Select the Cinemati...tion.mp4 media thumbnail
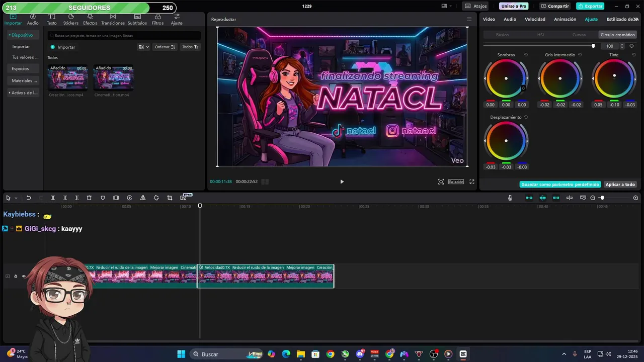This screenshot has height=362, width=644. click(x=113, y=77)
